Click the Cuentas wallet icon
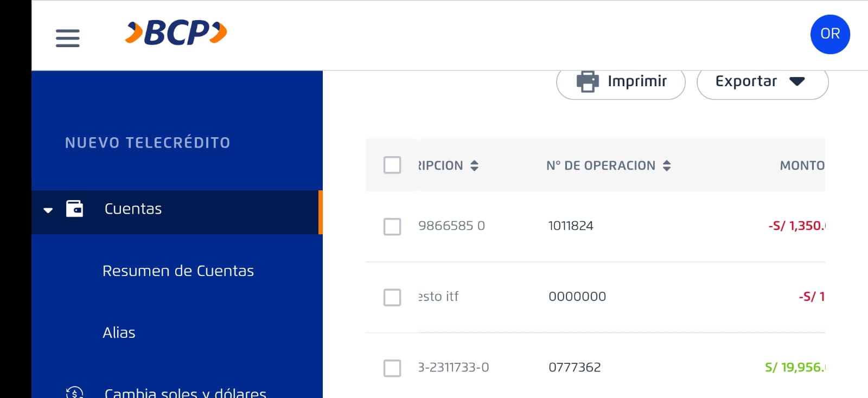Viewport: 868px width, 398px height. coord(74,209)
